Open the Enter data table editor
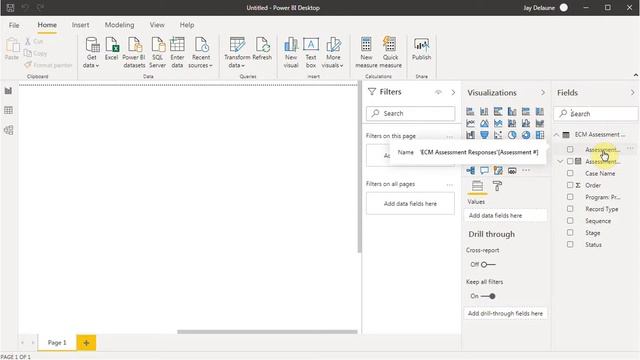The image size is (640, 360). click(177, 53)
